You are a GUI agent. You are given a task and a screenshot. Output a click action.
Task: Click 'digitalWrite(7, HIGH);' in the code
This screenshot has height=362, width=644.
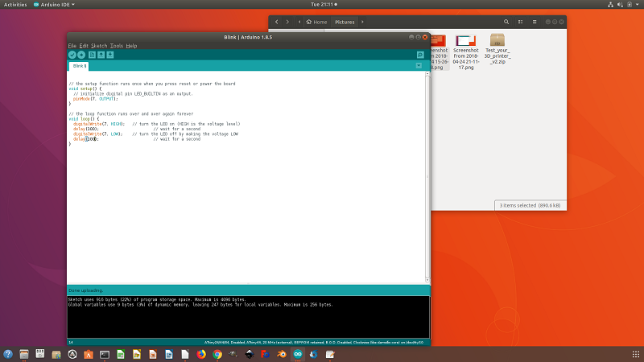point(99,124)
